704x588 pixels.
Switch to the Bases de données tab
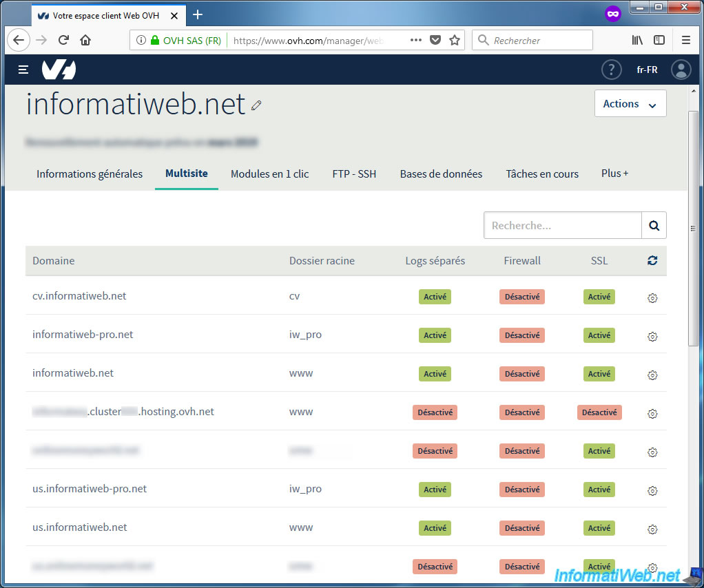[441, 174]
